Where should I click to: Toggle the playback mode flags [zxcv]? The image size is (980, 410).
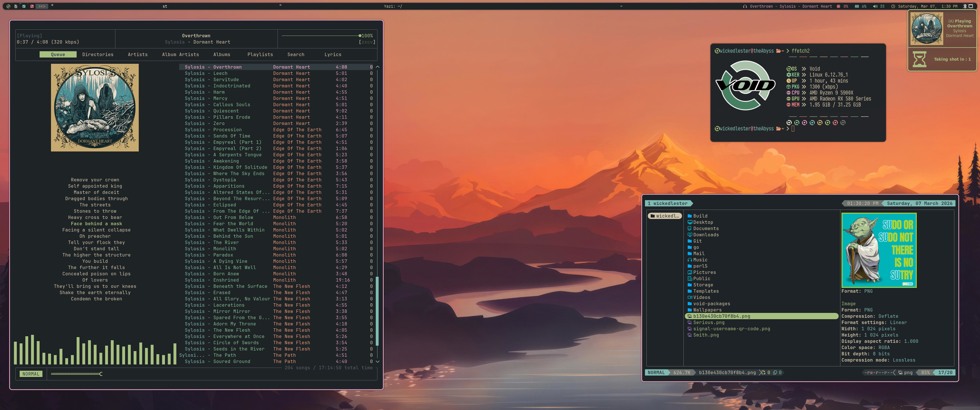tap(367, 42)
